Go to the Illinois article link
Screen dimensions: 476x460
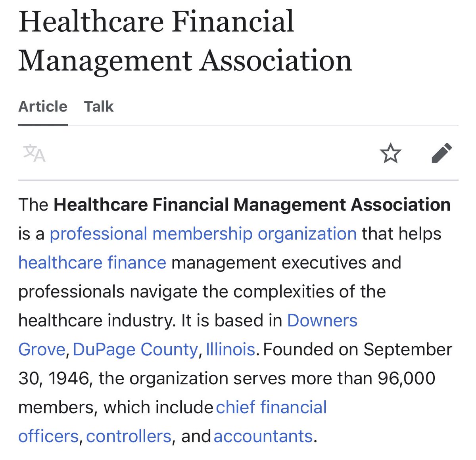tap(230, 350)
